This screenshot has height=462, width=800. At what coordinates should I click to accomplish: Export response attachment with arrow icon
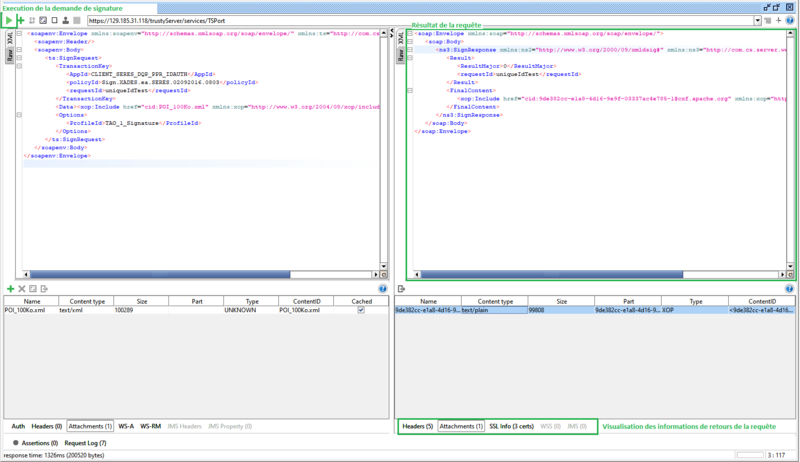click(401, 289)
